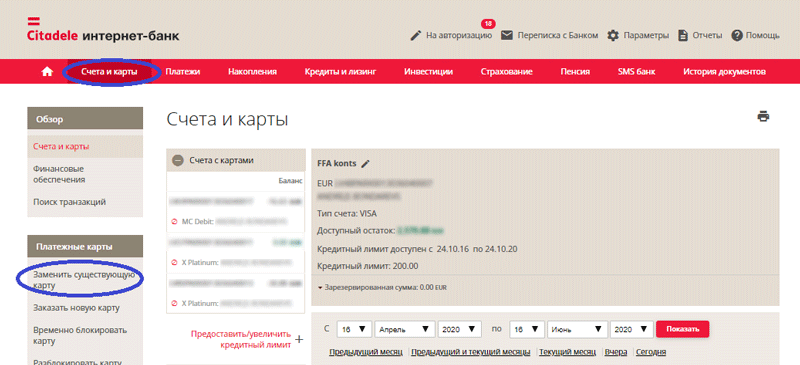Open start year dropdown 2020
This screenshot has width=800, height=365.
tap(459, 329)
